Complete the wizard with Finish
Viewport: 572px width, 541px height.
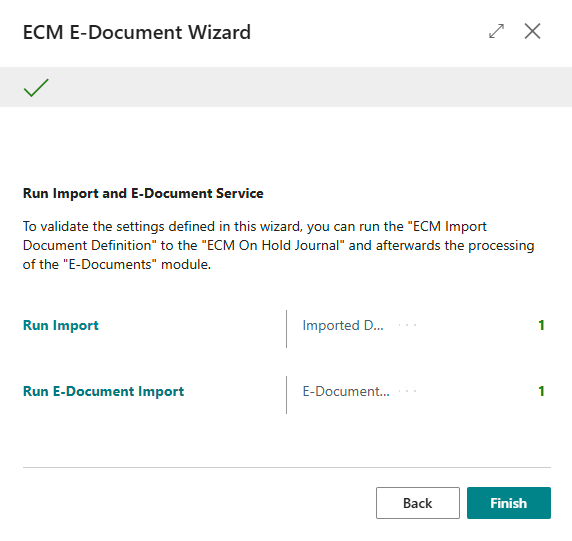point(509,503)
